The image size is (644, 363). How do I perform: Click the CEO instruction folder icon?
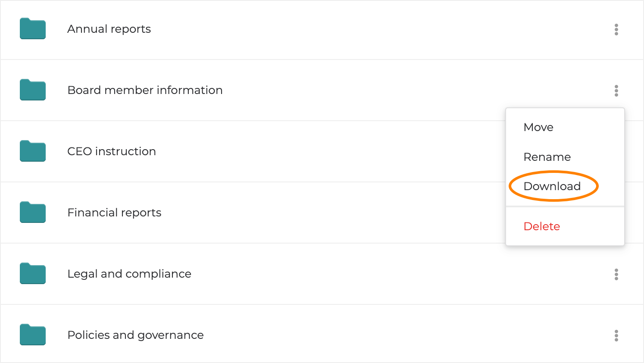click(x=33, y=151)
